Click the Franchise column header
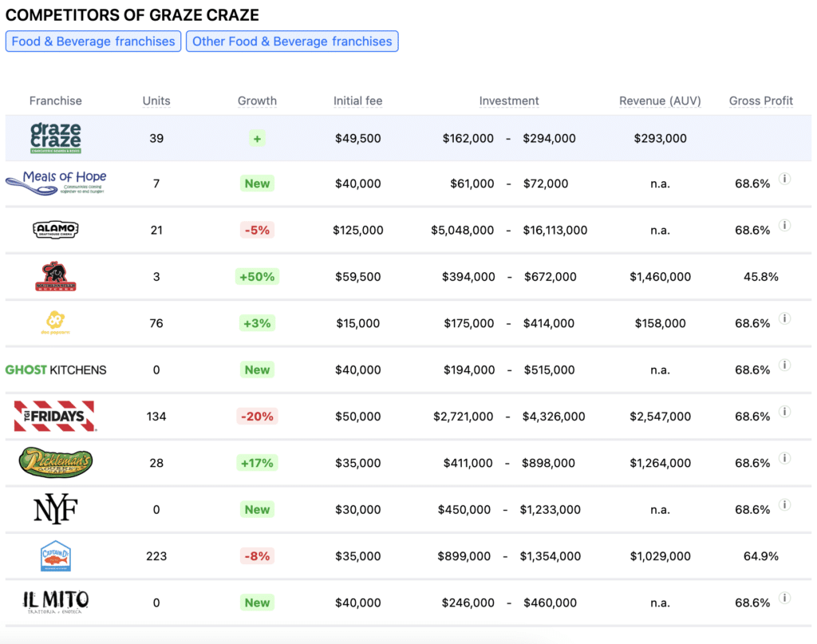The image size is (817, 644). 56,101
